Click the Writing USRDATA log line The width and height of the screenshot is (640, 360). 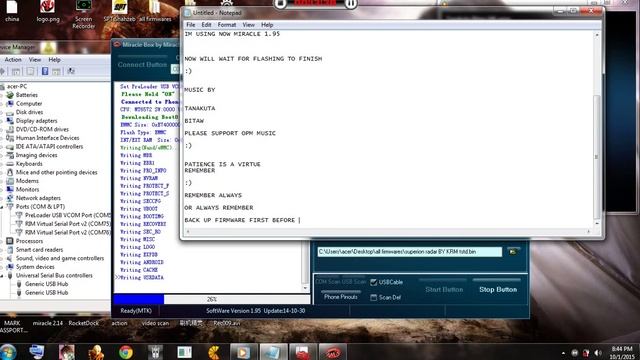[142, 278]
